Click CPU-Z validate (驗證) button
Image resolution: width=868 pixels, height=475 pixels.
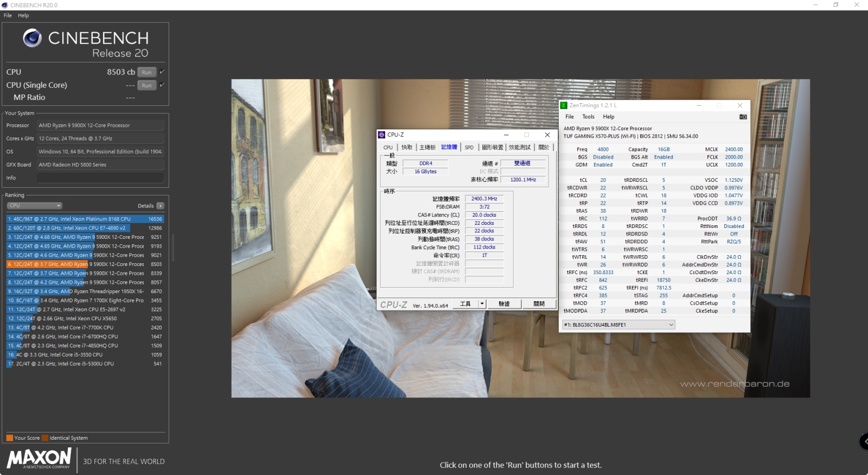504,304
